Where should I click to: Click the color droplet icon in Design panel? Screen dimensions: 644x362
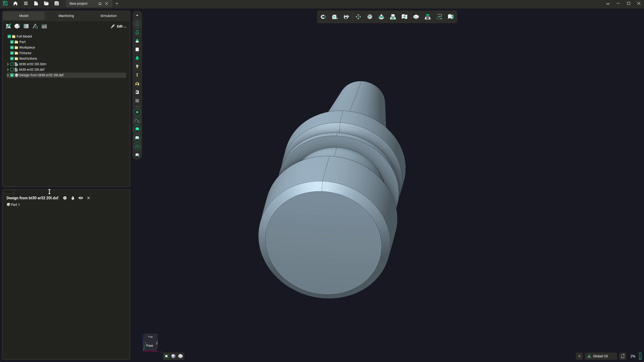[x=73, y=198]
